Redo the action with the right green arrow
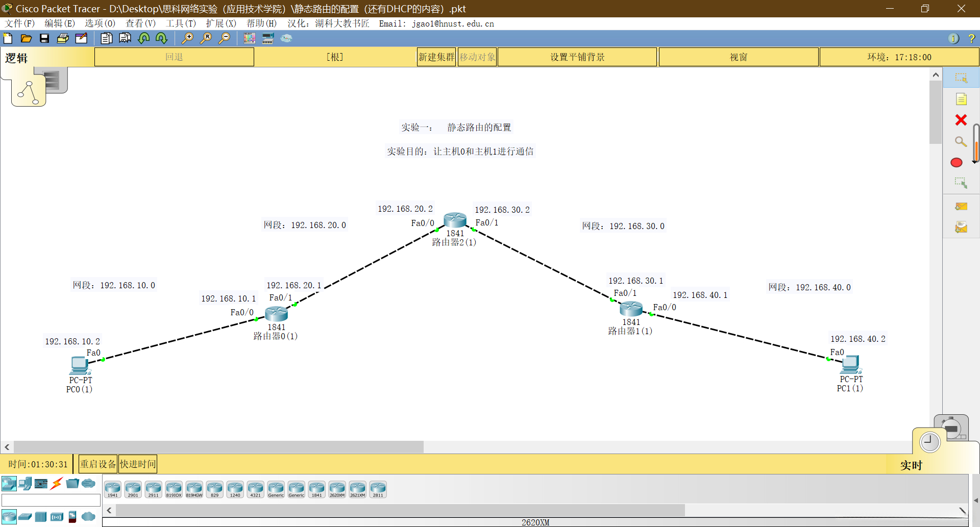The height and width of the screenshot is (527, 980). [x=161, y=38]
